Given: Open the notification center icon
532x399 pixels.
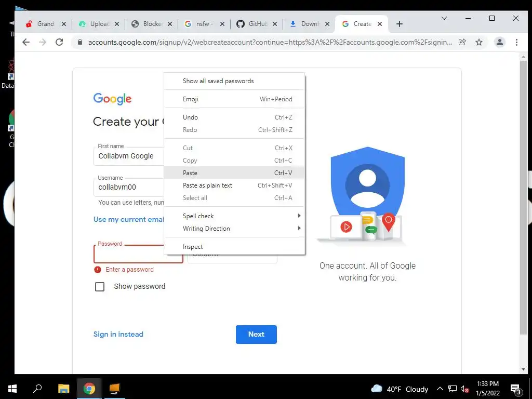Looking at the screenshot, I should 516,389.
